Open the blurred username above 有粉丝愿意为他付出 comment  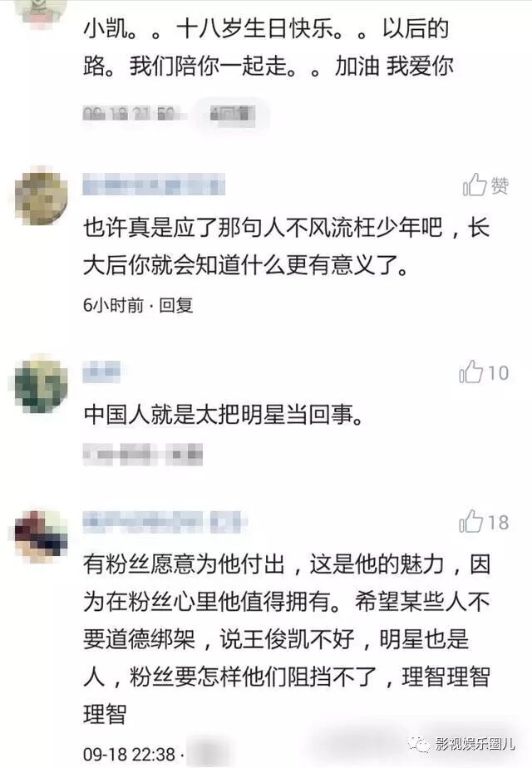164,522
